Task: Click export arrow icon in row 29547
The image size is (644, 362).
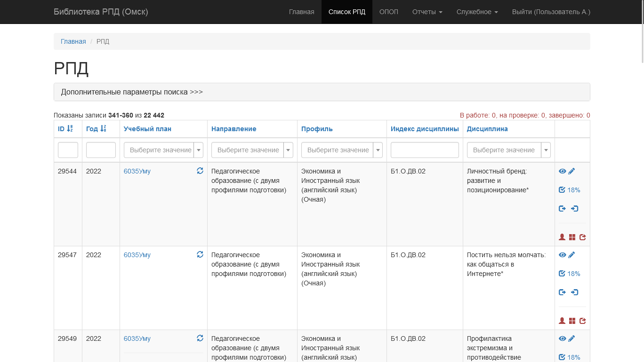Action: click(562, 292)
